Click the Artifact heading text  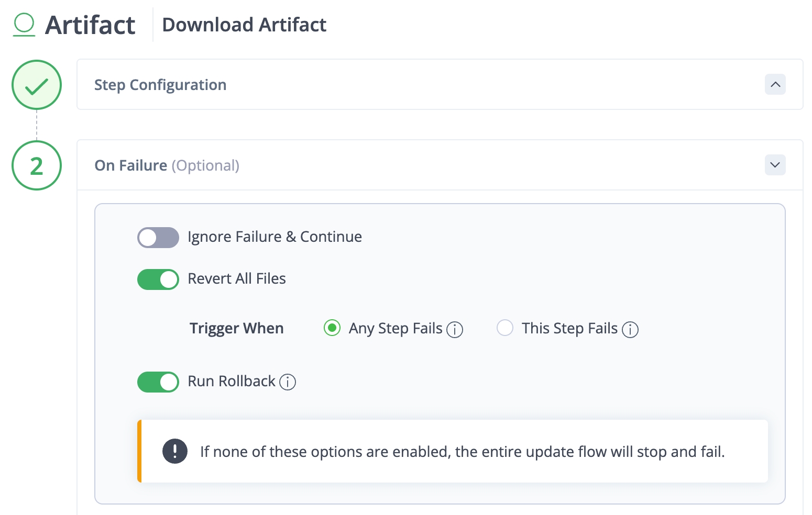point(90,25)
